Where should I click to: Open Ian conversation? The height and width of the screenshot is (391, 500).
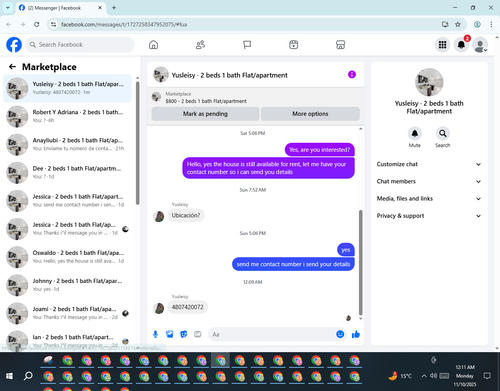[67, 341]
